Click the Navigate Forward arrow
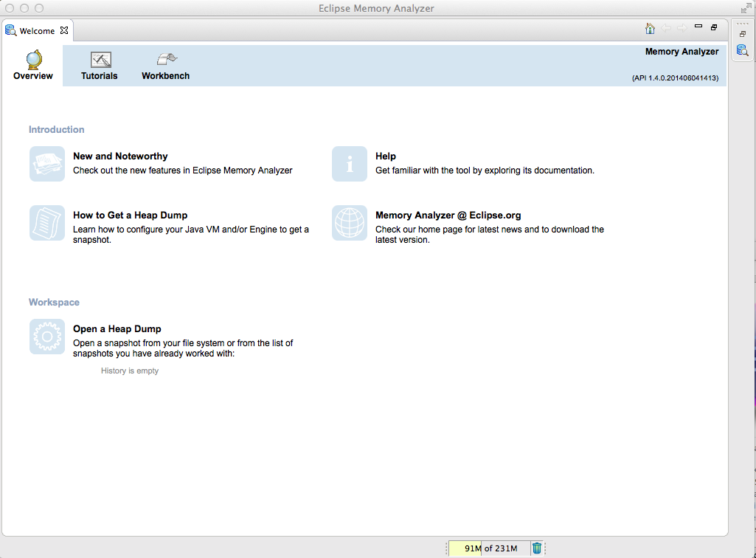 (682, 29)
